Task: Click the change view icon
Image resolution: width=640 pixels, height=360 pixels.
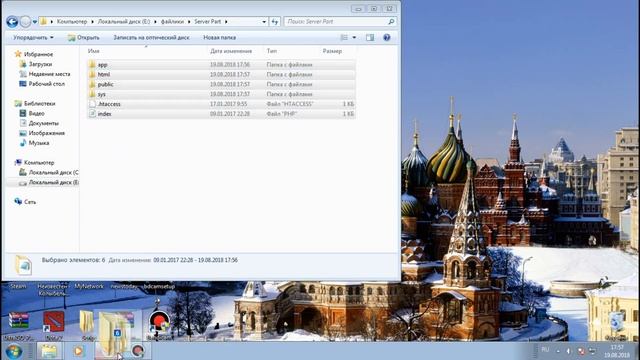Action: tap(344, 38)
